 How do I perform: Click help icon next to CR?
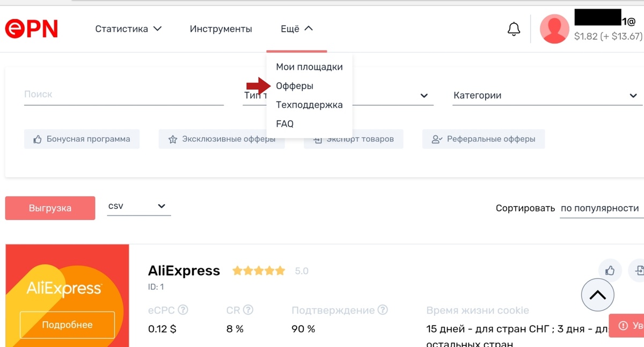pos(248,310)
